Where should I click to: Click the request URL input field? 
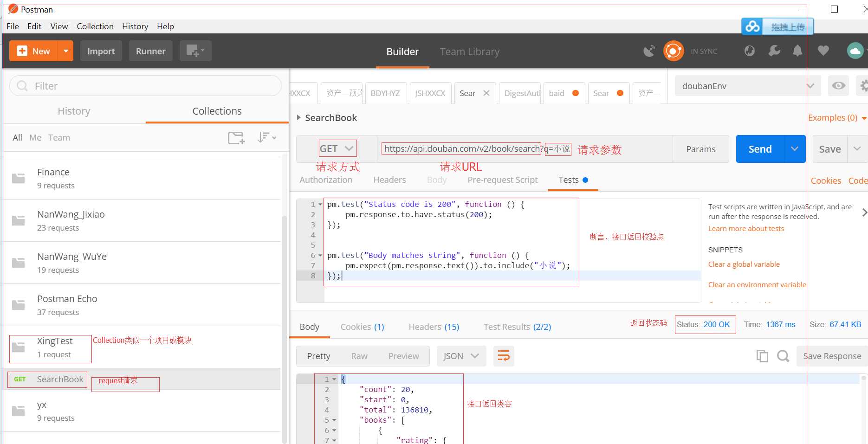tap(525, 149)
